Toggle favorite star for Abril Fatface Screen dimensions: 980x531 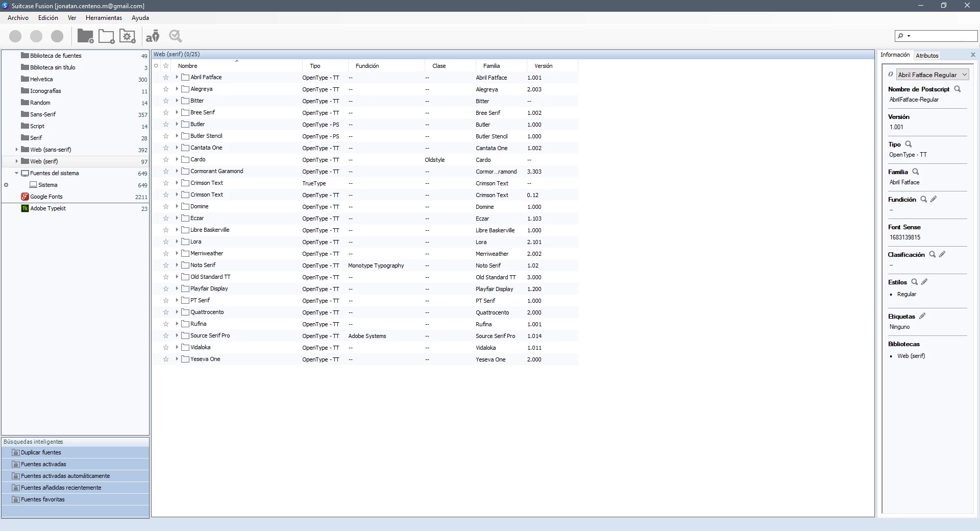pyautogui.click(x=166, y=78)
